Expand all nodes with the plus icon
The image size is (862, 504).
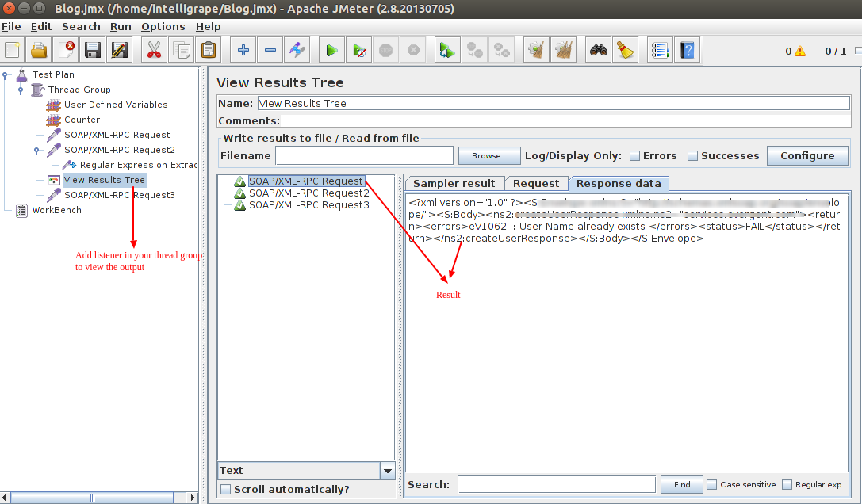point(243,51)
